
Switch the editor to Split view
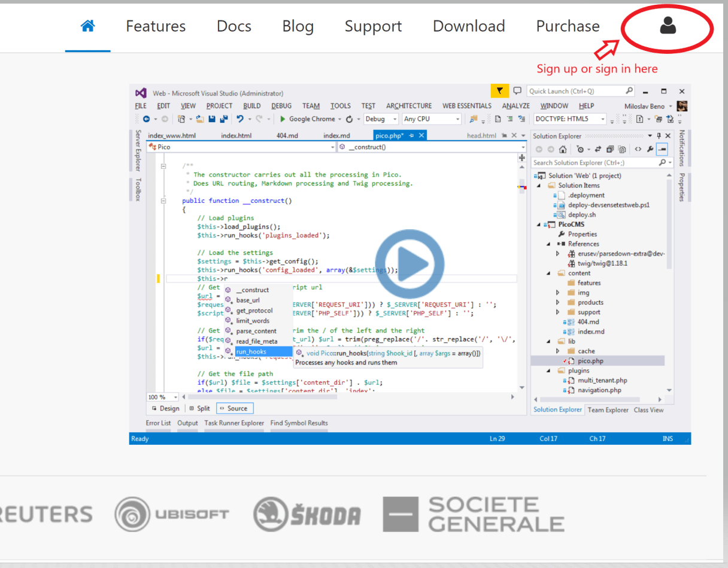point(199,408)
